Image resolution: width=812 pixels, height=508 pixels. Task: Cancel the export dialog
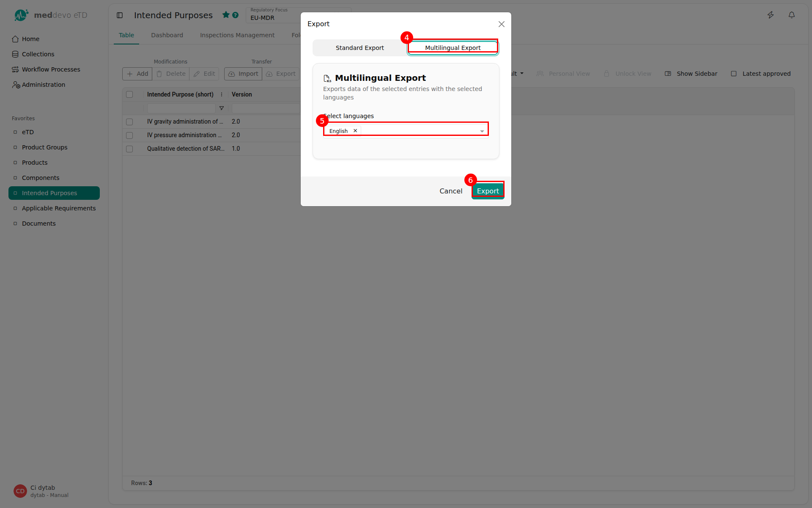451,191
